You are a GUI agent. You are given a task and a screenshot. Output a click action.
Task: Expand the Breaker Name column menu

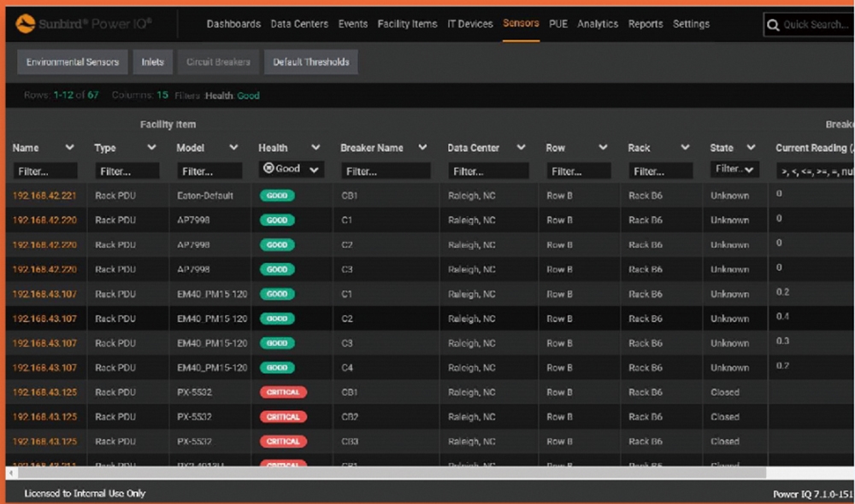pyautogui.click(x=422, y=147)
